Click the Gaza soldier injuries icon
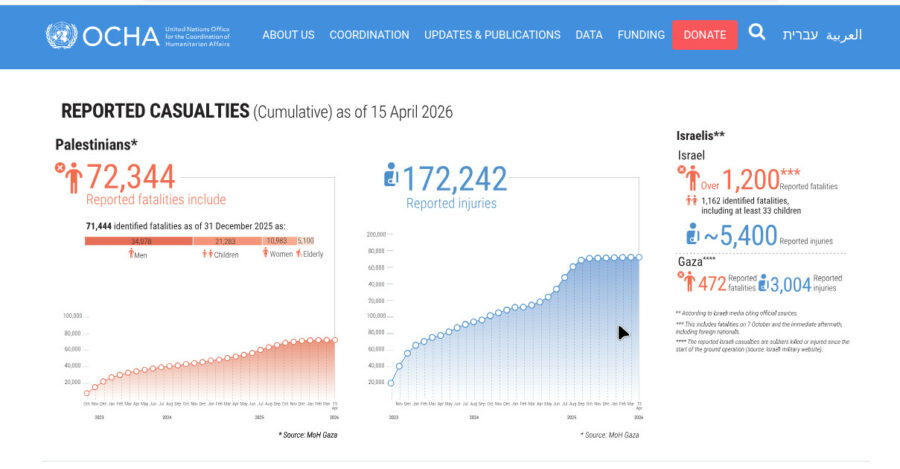Viewport: 900px width, 469px height. (x=767, y=283)
